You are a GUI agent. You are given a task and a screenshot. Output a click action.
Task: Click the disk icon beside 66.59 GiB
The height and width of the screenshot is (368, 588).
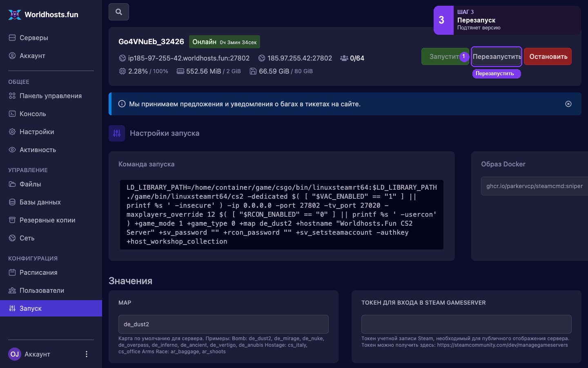253,71
